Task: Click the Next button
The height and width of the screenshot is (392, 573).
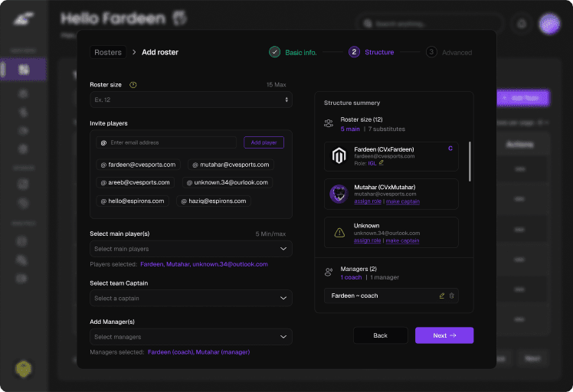Action: point(444,335)
